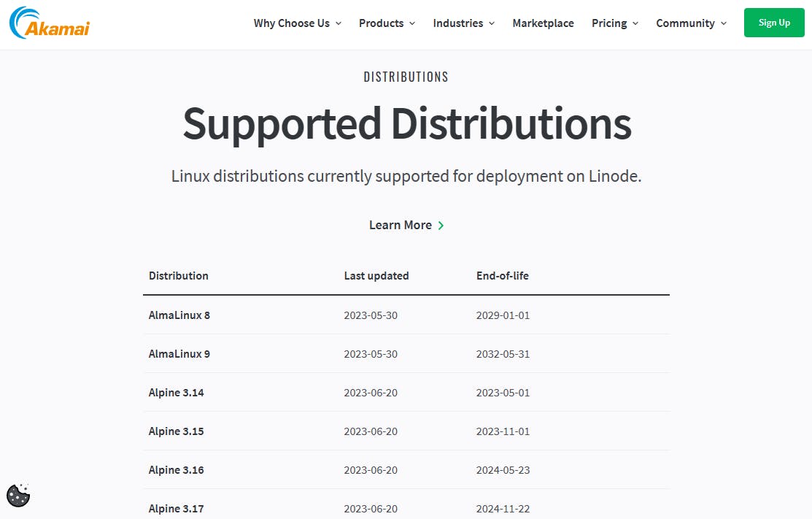The height and width of the screenshot is (519, 812).
Task: Click the End-of-life column header
Action: (503, 276)
